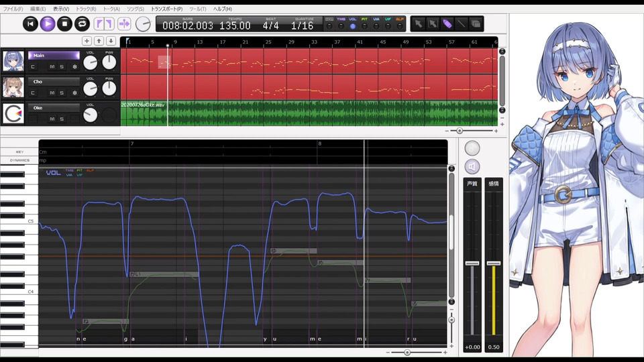Select the VIF adjustment mode radio button
This screenshot has height=362, width=644.
388,26
